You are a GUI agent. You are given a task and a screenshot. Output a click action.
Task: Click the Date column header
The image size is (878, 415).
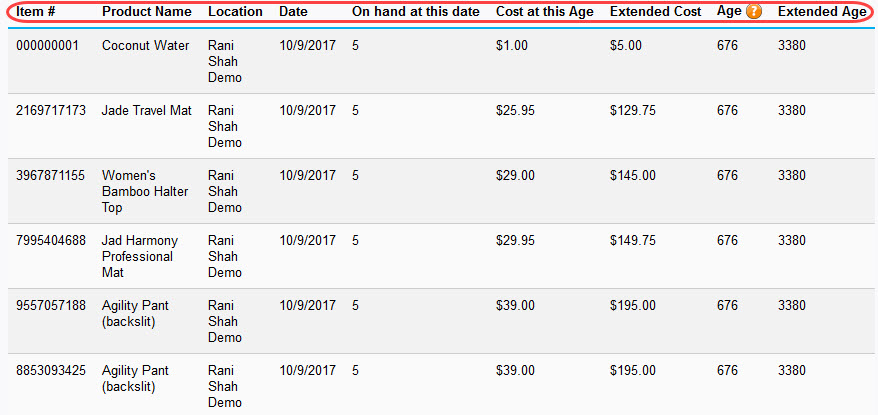tap(293, 12)
